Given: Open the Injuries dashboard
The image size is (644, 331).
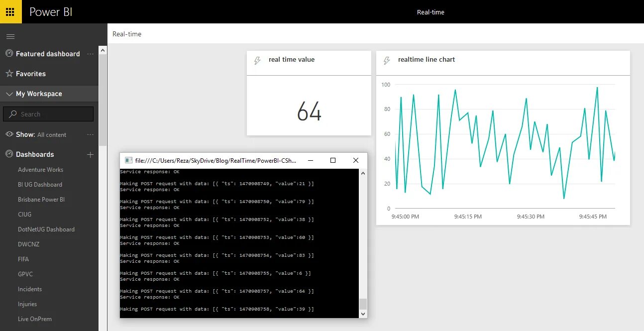Looking at the screenshot, I should point(27,304).
